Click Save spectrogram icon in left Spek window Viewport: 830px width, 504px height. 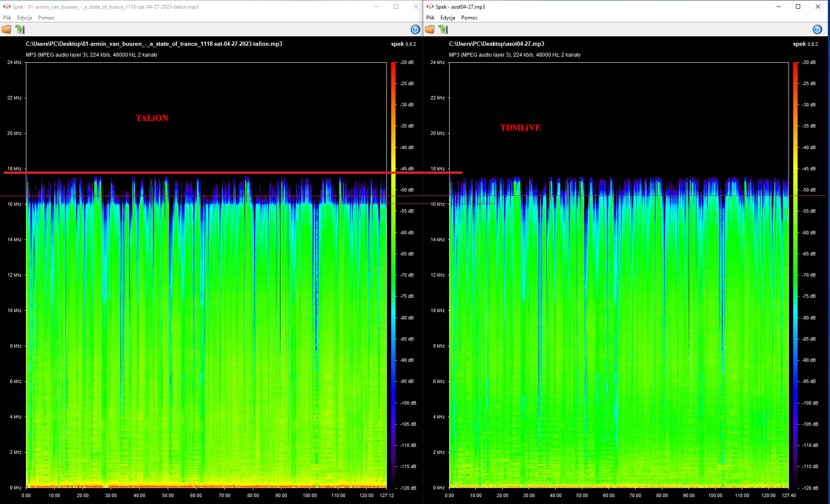pyautogui.click(x=20, y=29)
